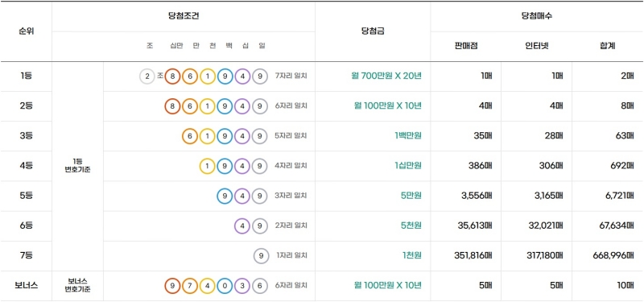Click the 보너스 번호기준 cell
This screenshot has width=644, height=302.
point(77,286)
